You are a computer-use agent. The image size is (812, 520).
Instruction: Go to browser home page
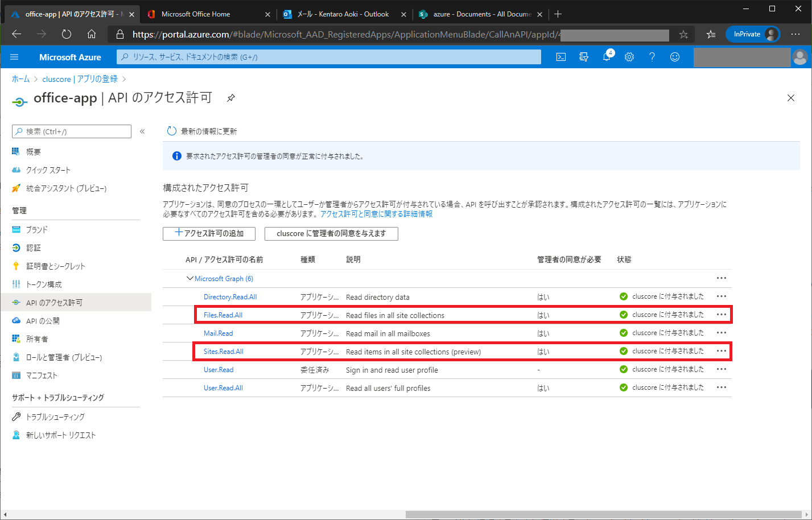(x=92, y=34)
